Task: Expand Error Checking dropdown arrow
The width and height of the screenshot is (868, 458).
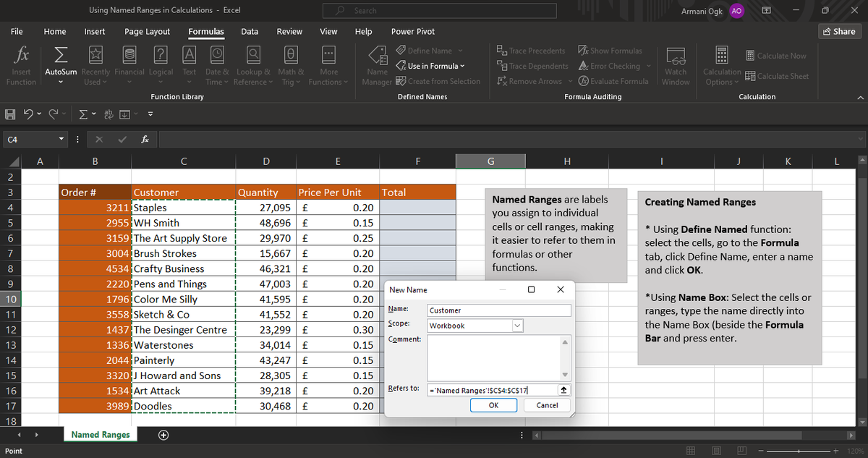Action: coord(648,66)
